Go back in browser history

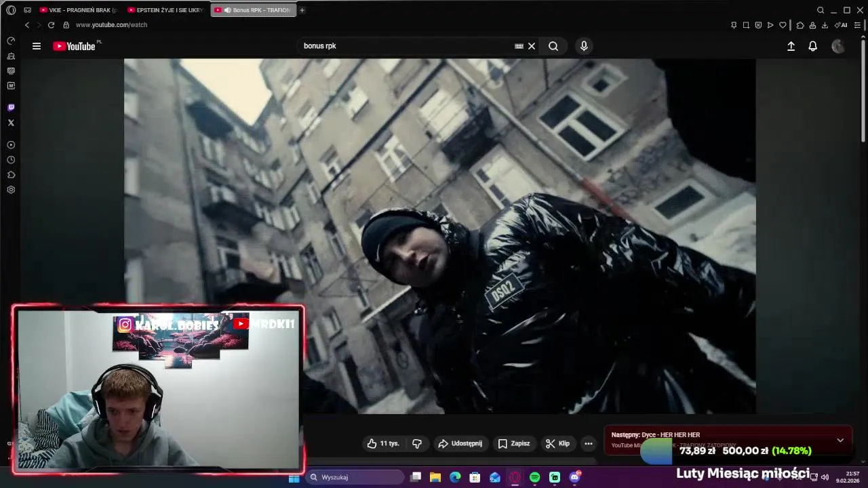[27, 25]
